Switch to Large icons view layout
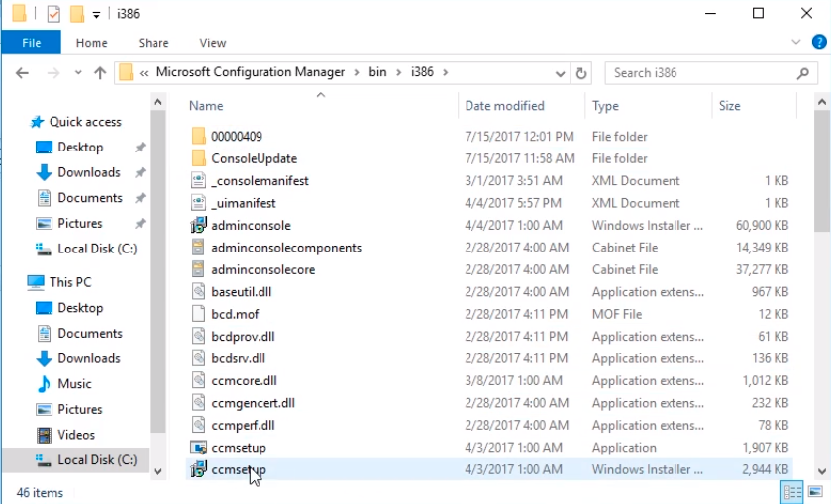The width and height of the screenshot is (831, 504). (815, 493)
